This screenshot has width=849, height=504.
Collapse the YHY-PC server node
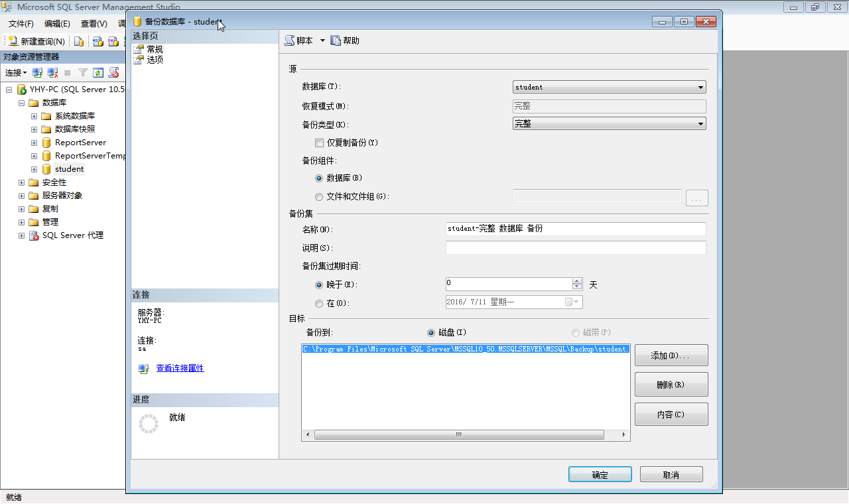[9, 90]
